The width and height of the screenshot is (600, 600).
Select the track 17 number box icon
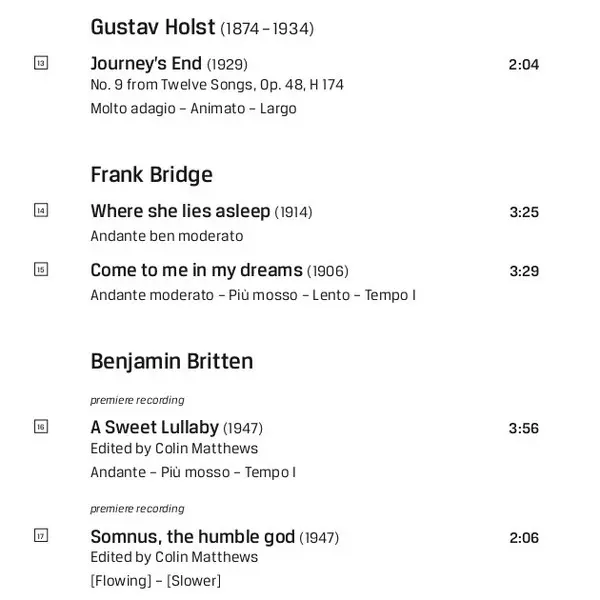tap(41, 536)
